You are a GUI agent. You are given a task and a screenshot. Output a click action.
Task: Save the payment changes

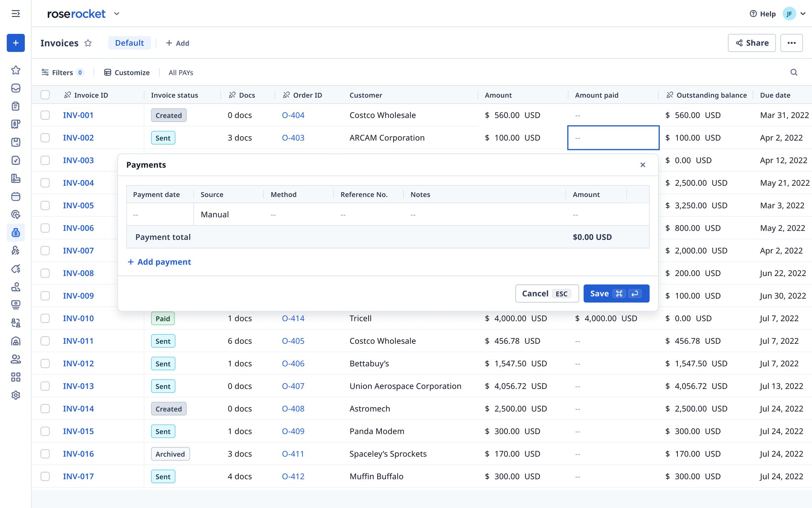[616, 294]
